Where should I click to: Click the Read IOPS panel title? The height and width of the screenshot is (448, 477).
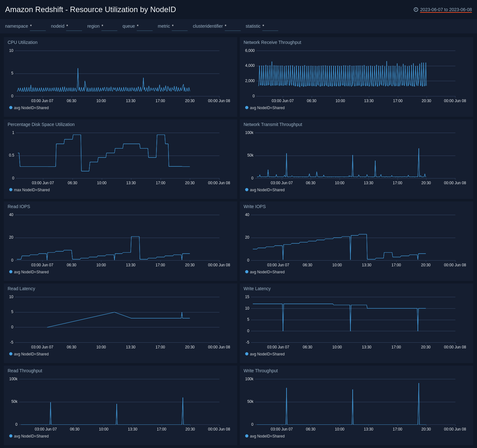(19, 206)
